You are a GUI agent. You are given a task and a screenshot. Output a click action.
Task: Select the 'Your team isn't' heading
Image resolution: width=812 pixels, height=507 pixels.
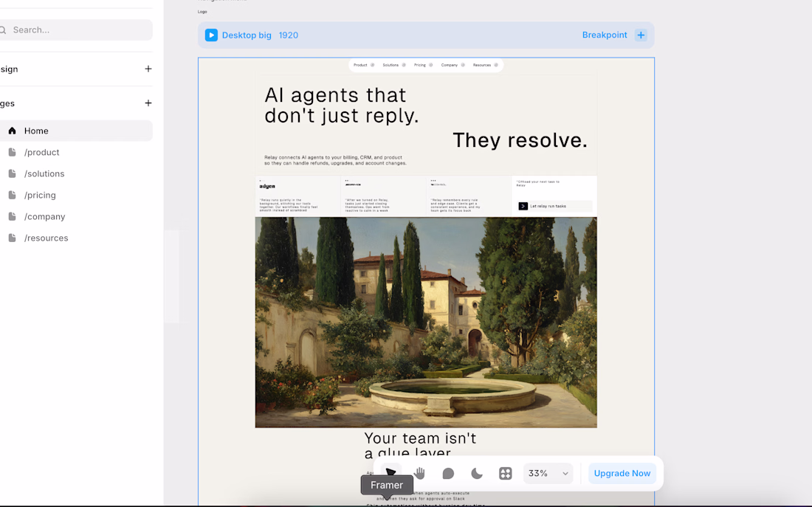[420, 438]
